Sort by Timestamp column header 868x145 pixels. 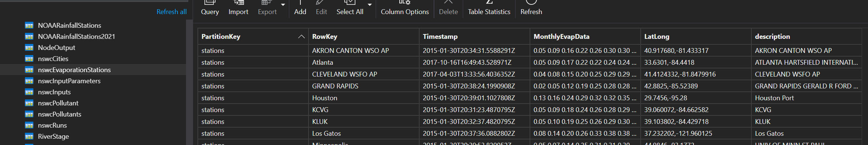click(475, 37)
